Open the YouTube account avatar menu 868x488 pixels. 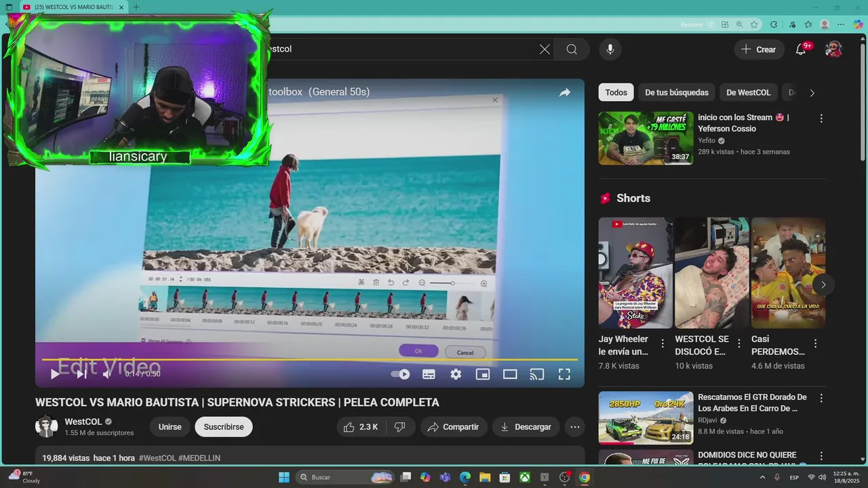[833, 49]
